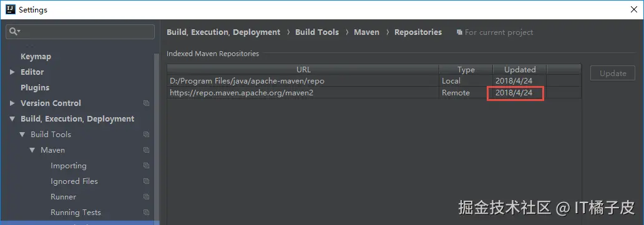Click Build, Execution, Deployment breadcrumb
The width and height of the screenshot is (644, 225).
tap(223, 32)
